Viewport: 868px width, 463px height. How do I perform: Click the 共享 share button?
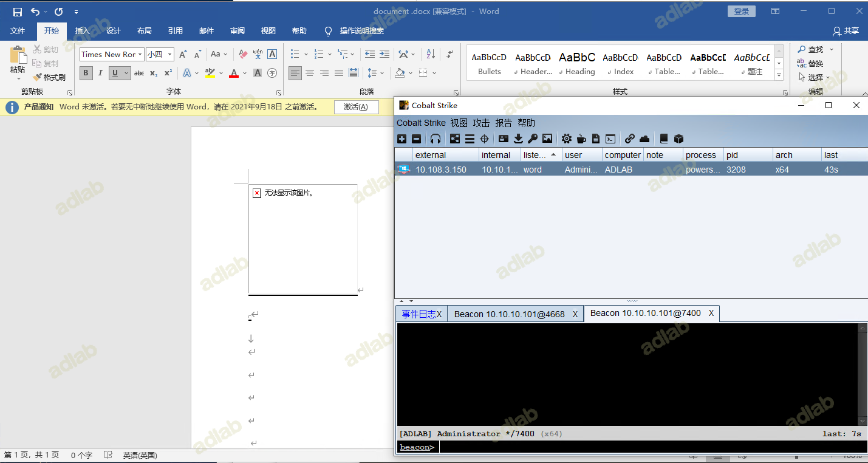click(x=846, y=31)
